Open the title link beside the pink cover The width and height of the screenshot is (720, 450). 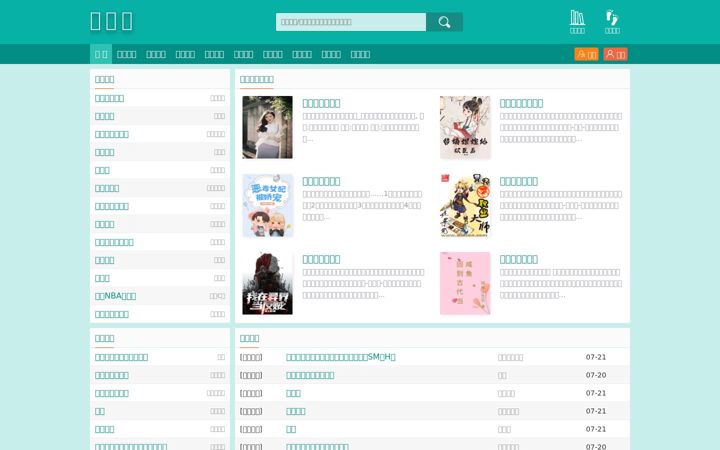pos(519,259)
